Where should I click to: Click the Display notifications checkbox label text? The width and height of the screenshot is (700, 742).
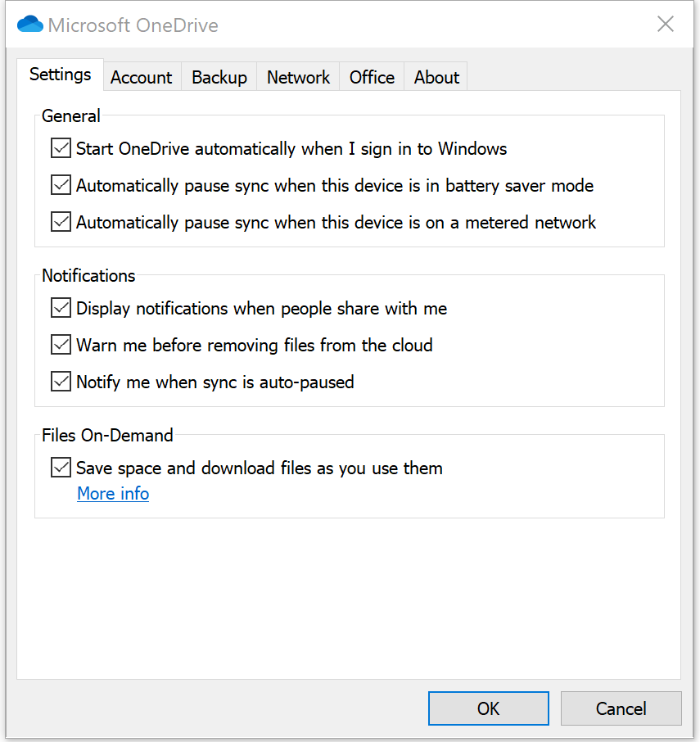pyautogui.click(x=261, y=309)
